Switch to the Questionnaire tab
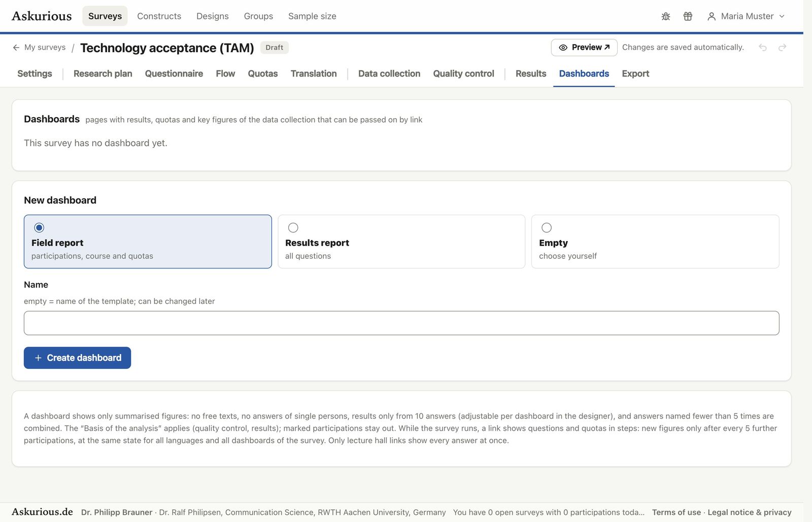Image resolution: width=812 pixels, height=522 pixels. (174, 74)
